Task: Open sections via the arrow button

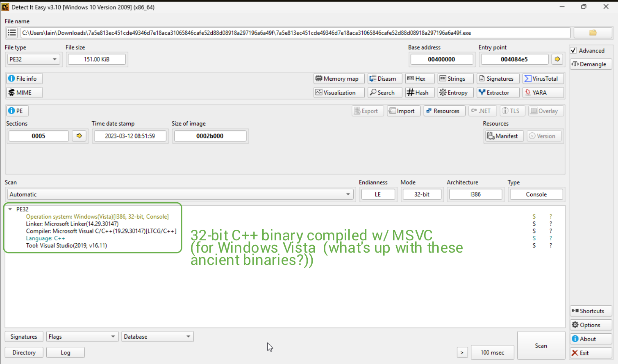Action: coord(79,136)
